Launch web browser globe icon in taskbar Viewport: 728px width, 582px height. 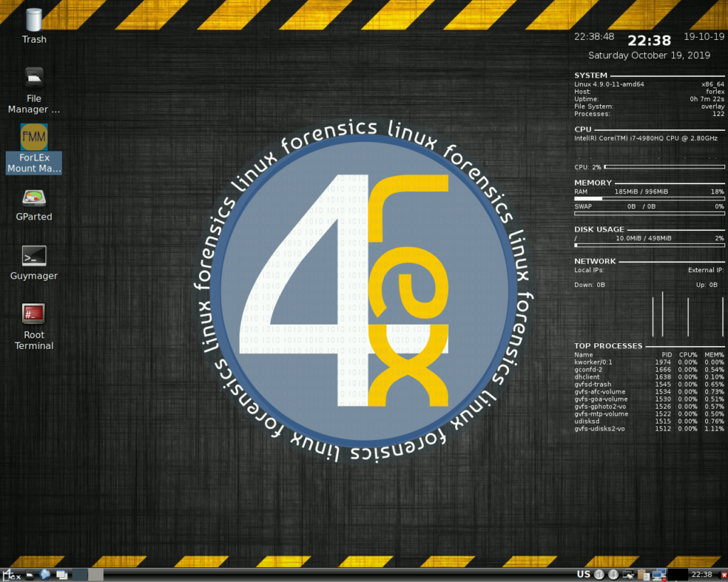(x=45, y=575)
